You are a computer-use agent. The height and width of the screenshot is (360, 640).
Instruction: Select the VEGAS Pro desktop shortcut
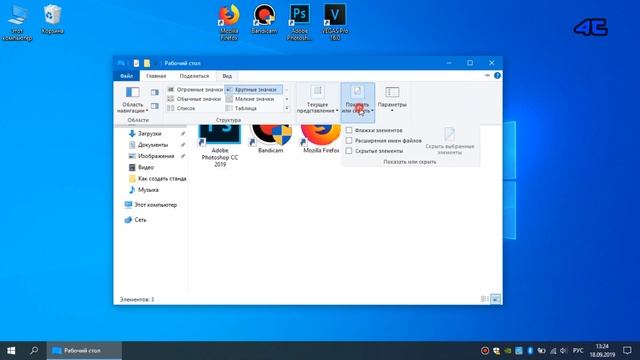tap(335, 22)
